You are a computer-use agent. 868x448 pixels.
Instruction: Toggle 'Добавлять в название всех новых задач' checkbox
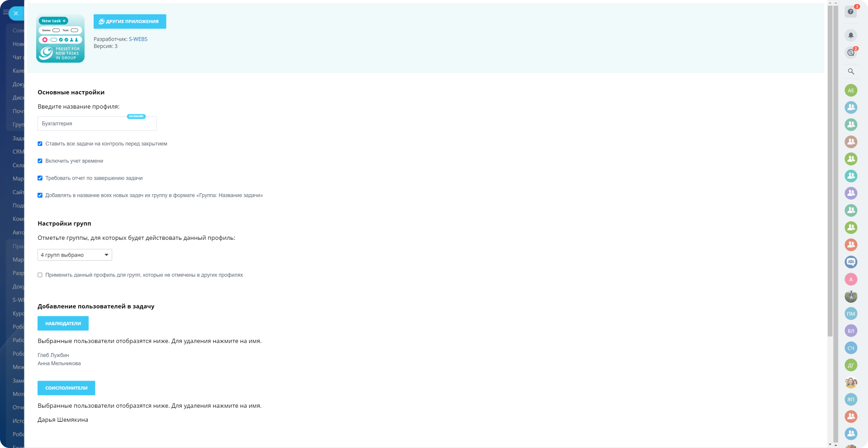tap(40, 195)
